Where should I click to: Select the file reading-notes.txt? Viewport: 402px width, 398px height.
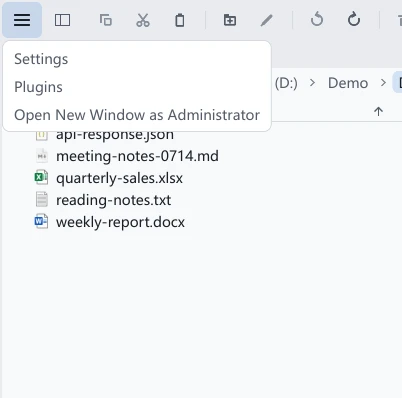(x=113, y=200)
